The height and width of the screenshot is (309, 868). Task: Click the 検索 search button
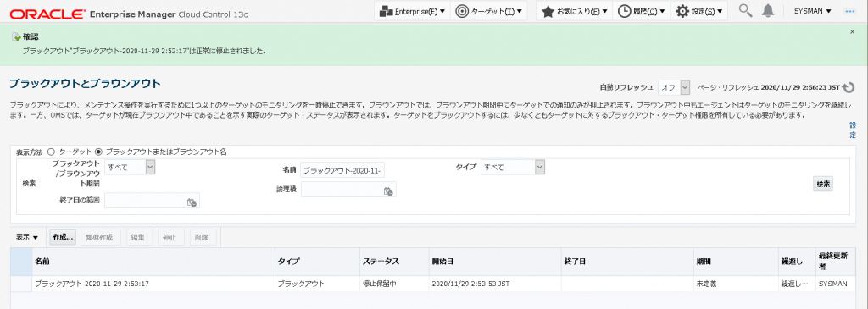point(822,184)
